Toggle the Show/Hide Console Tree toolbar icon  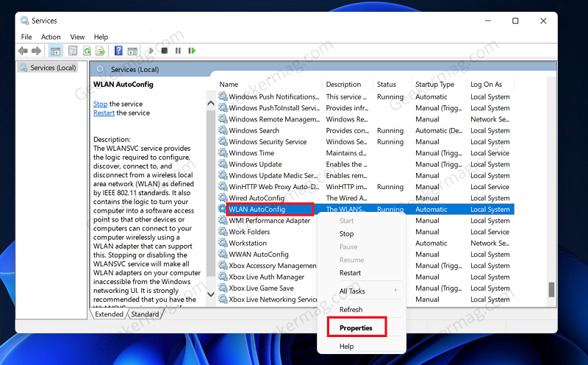55,51
